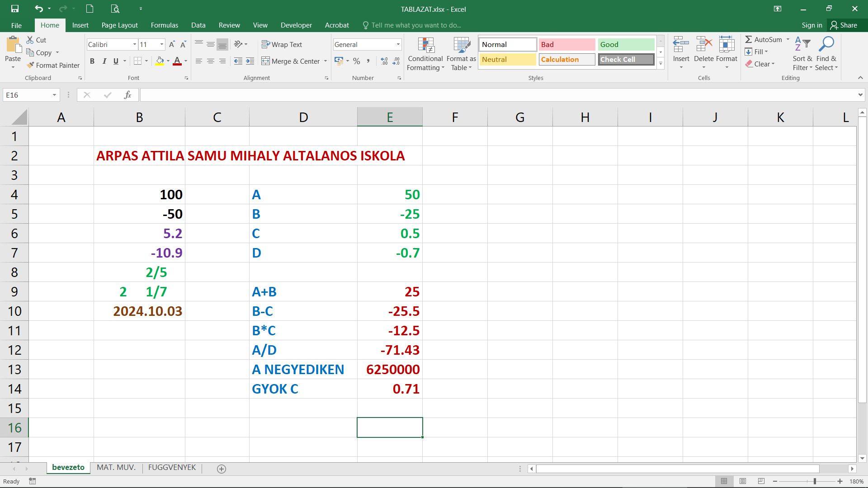Apply the Good cell style swatch
The height and width of the screenshot is (488, 868).
click(x=626, y=44)
